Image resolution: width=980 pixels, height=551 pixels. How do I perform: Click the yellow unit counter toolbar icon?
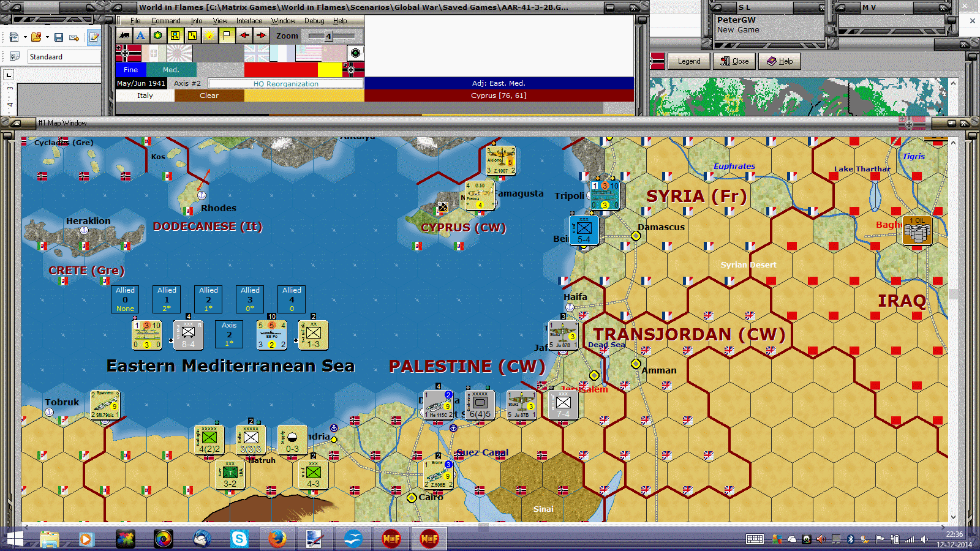click(x=175, y=36)
